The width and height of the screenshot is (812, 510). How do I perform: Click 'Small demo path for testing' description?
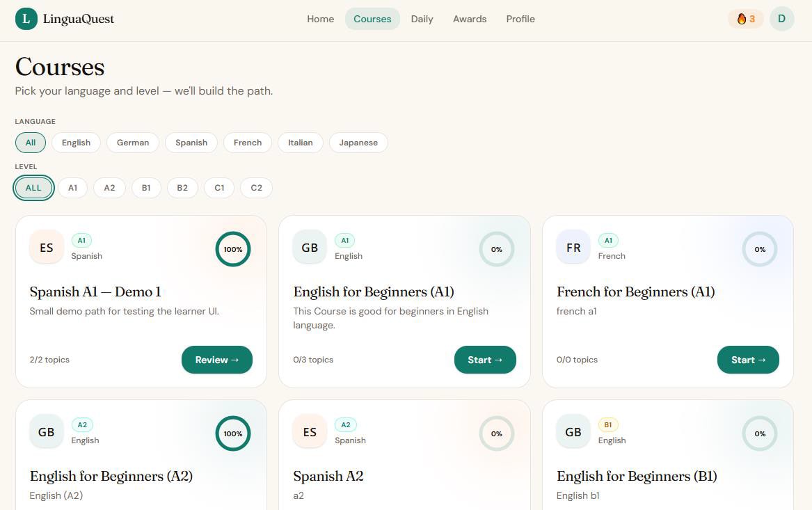point(125,311)
